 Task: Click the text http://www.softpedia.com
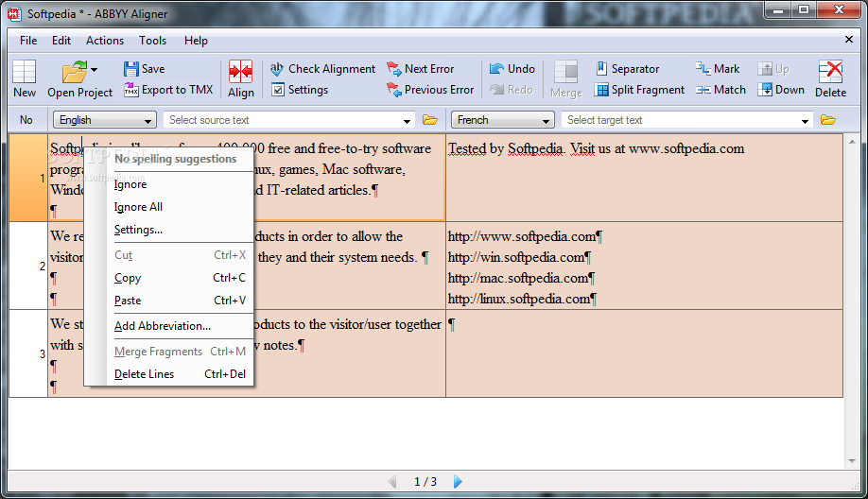(x=522, y=237)
